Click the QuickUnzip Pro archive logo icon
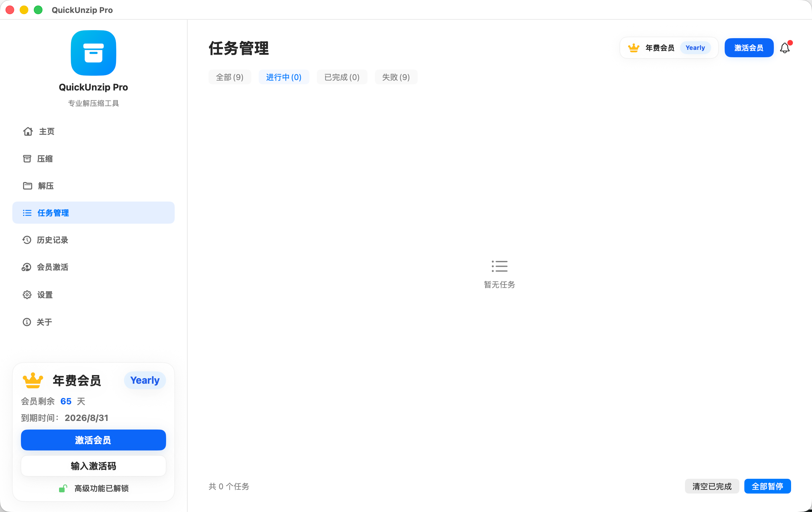 94,53
